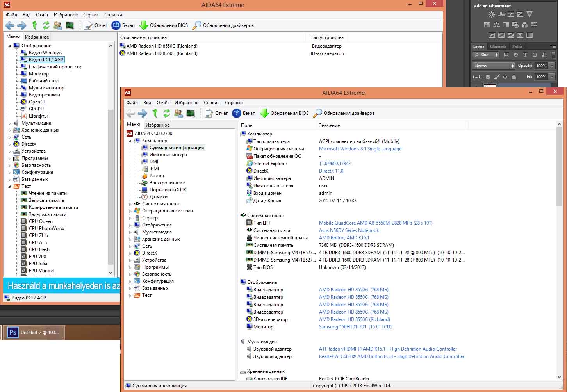Add a Posterize adjustment layer
Screen dimensions: 567x392
click(x=501, y=35)
